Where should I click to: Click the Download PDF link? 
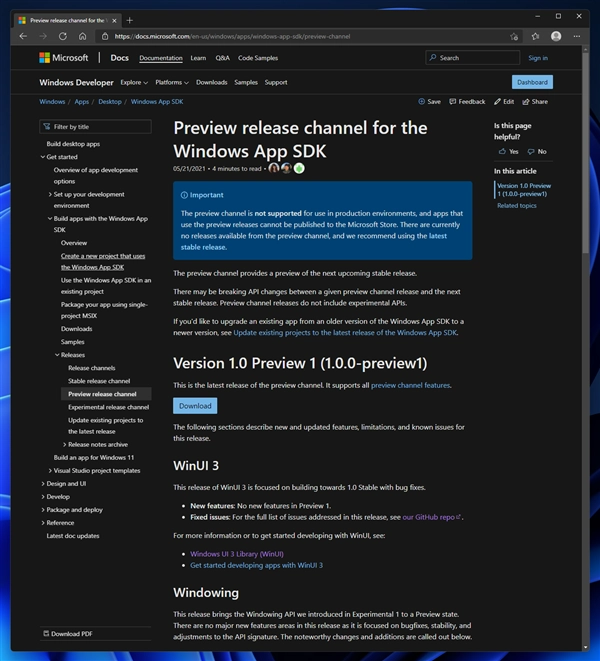click(68, 634)
